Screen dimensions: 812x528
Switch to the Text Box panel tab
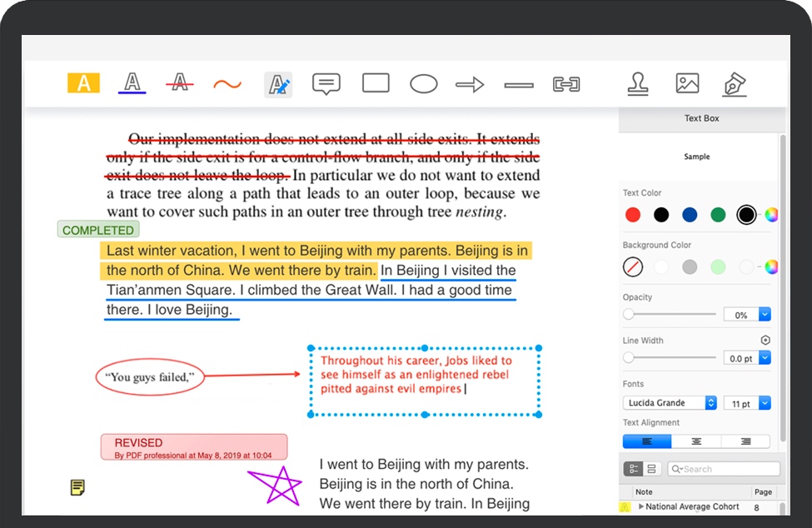700,117
